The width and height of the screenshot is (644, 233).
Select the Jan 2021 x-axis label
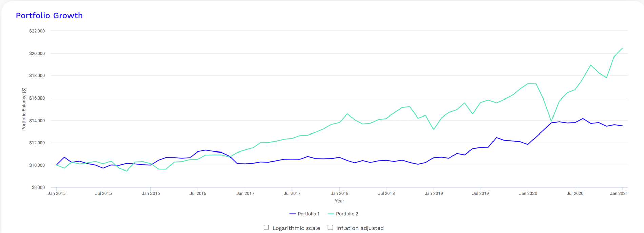coord(619,193)
